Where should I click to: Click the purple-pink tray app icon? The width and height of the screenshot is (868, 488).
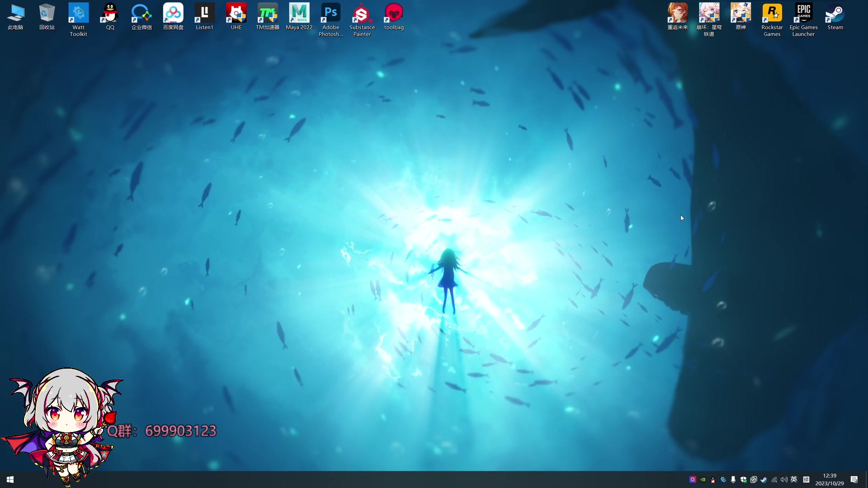[x=693, y=480]
